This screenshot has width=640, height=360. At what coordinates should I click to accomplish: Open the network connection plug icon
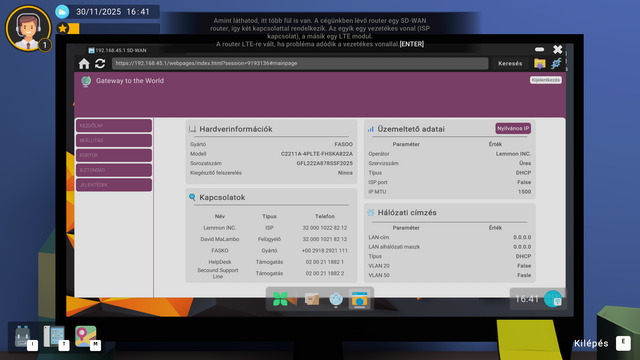click(556, 63)
